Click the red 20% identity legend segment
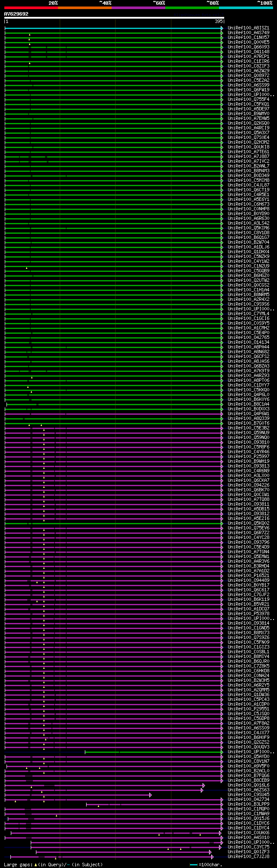 point(31,8)
